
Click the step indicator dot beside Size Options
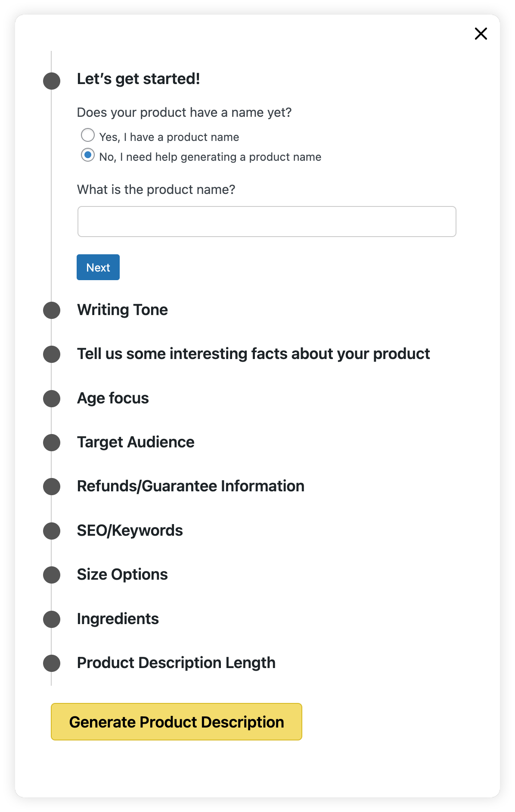52,575
